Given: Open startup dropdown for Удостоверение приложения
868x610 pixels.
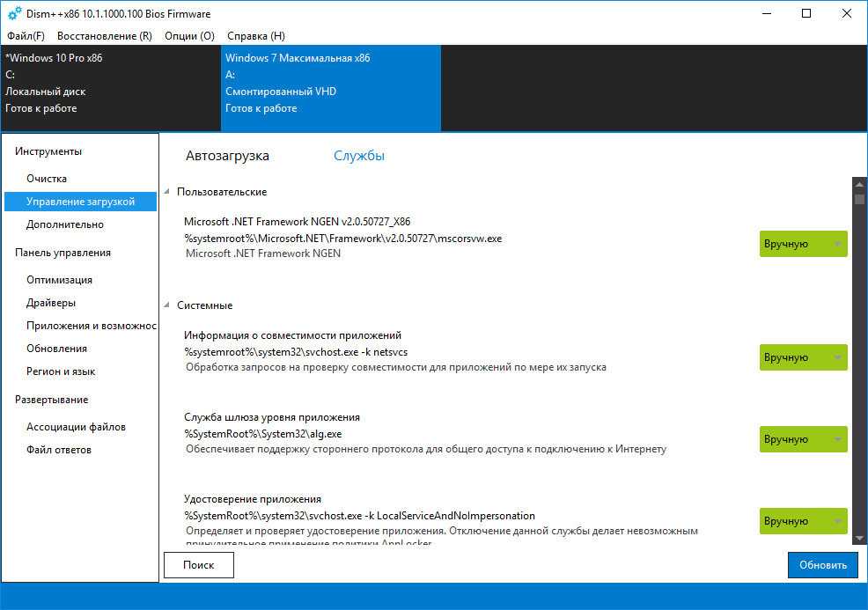Looking at the screenshot, I should (803, 521).
